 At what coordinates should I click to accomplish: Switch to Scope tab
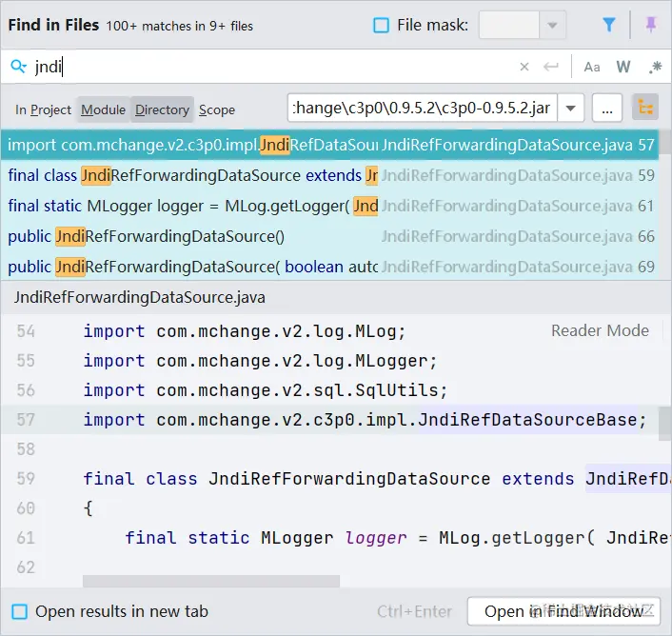(x=217, y=110)
